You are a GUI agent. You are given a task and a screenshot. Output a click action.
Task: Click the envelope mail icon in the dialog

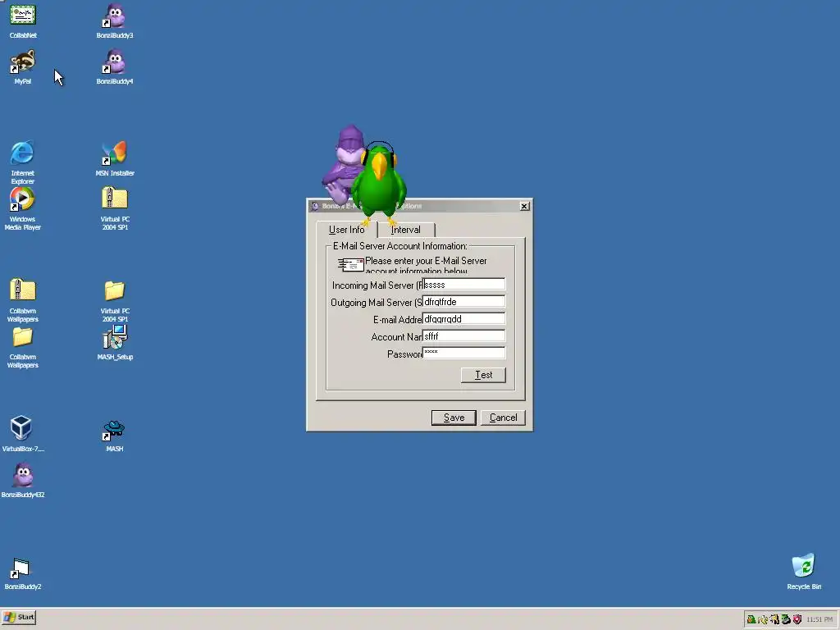click(351, 265)
